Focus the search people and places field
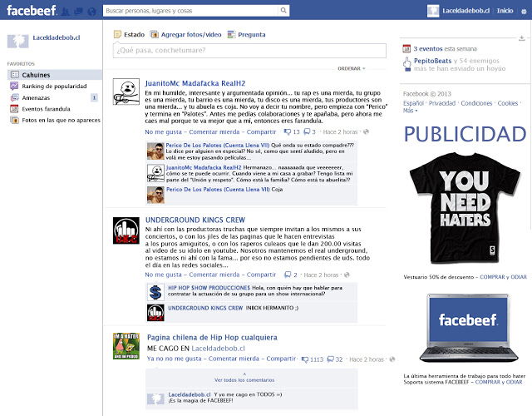The height and width of the screenshot is (416, 532). [x=191, y=11]
